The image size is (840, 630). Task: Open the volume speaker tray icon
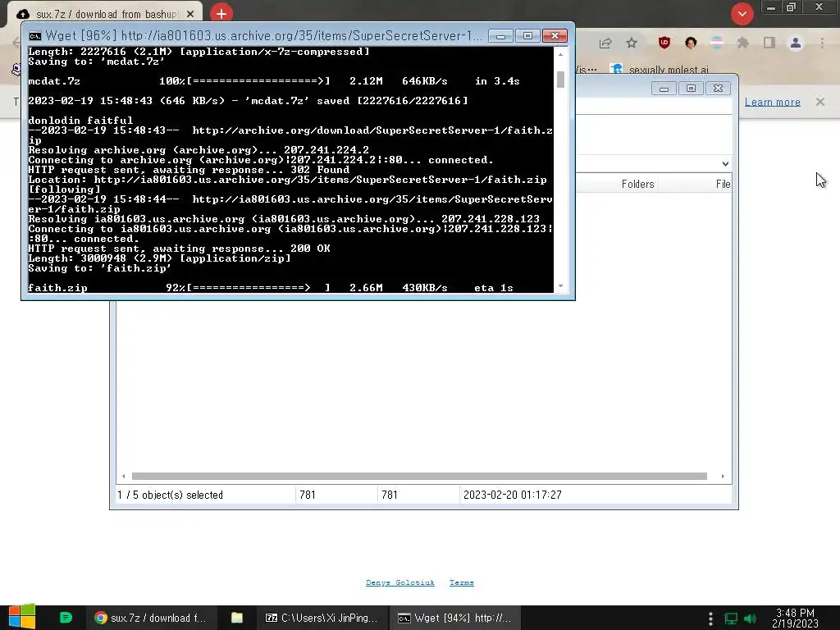[x=750, y=619]
